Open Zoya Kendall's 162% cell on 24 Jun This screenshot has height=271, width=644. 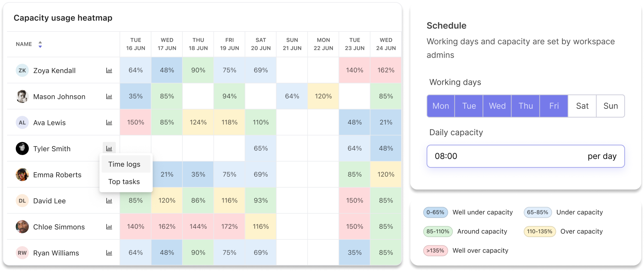(x=386, y=70)
